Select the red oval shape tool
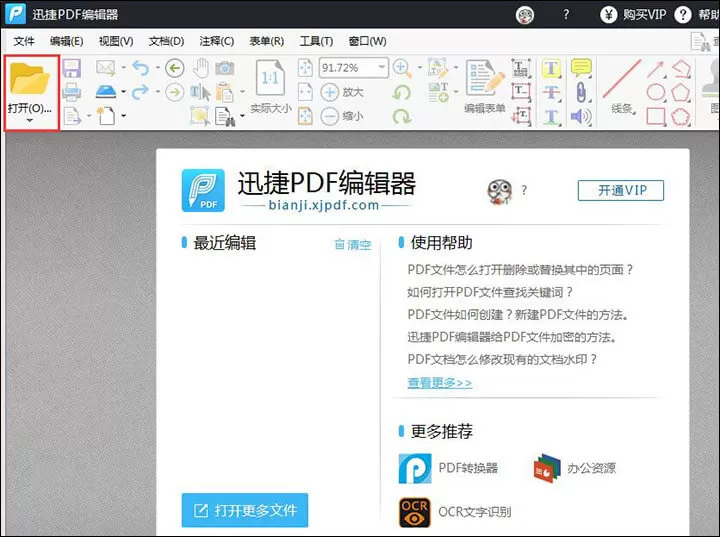 click(656, 92)
